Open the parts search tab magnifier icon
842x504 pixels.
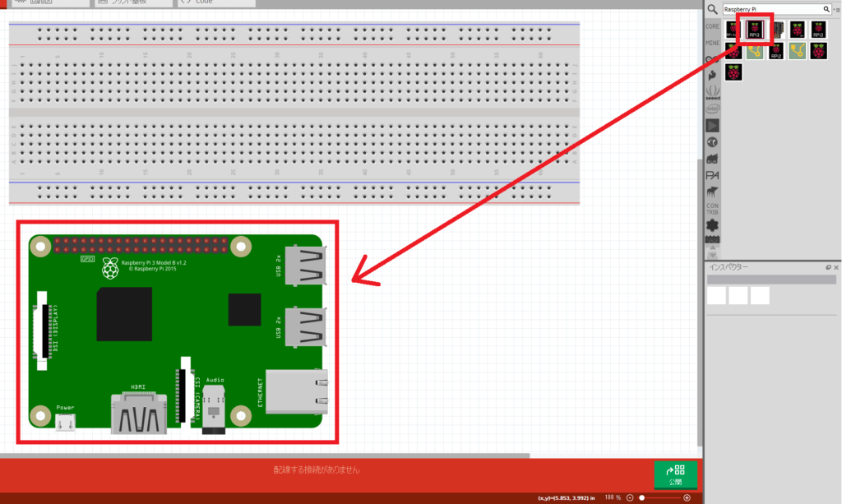click(x=712, y=9)
